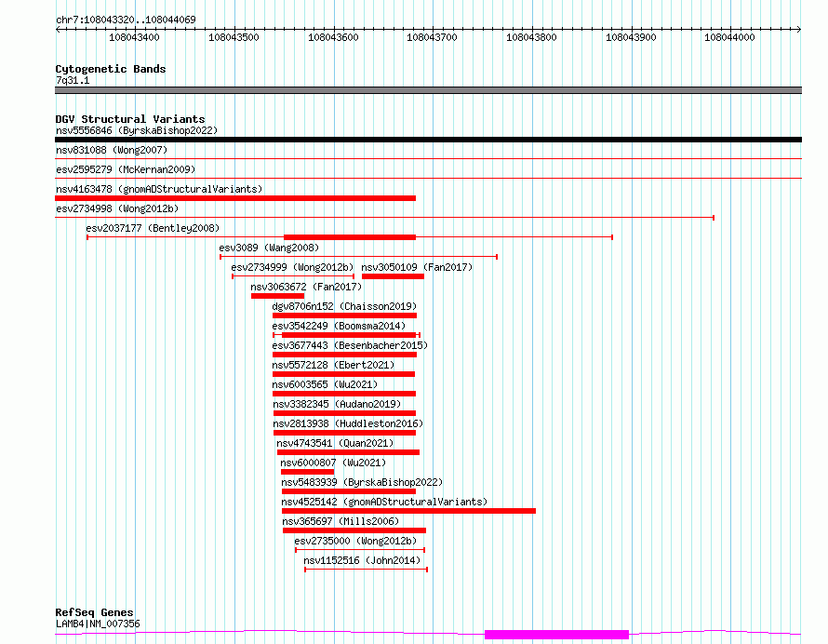The image size is (828, 644).
Task: Click the Cytogenetic Bands track title
Action: (x=111, y=69)
